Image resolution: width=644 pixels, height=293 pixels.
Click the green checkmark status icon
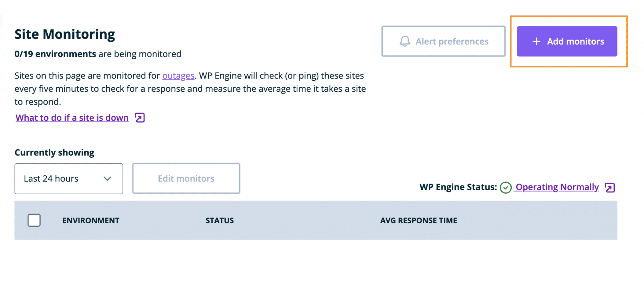pos(506,188)
